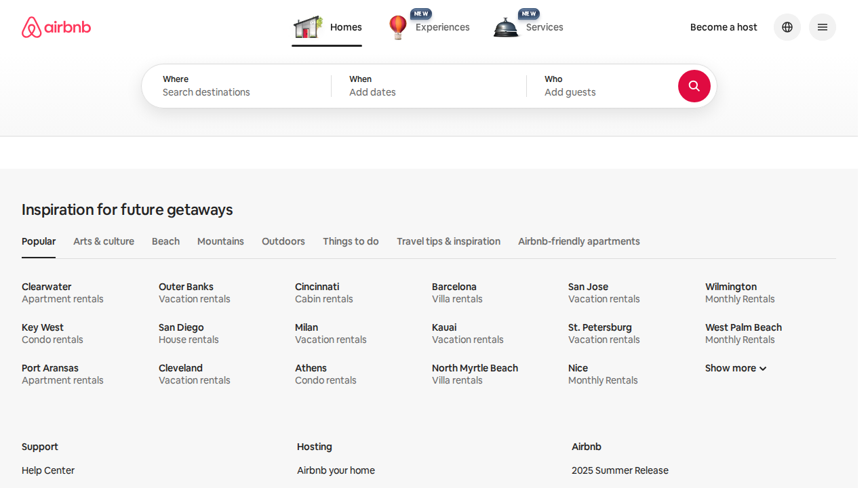Open Help Center link
Screen dimensions: 868x488
[x=48, y=470]
